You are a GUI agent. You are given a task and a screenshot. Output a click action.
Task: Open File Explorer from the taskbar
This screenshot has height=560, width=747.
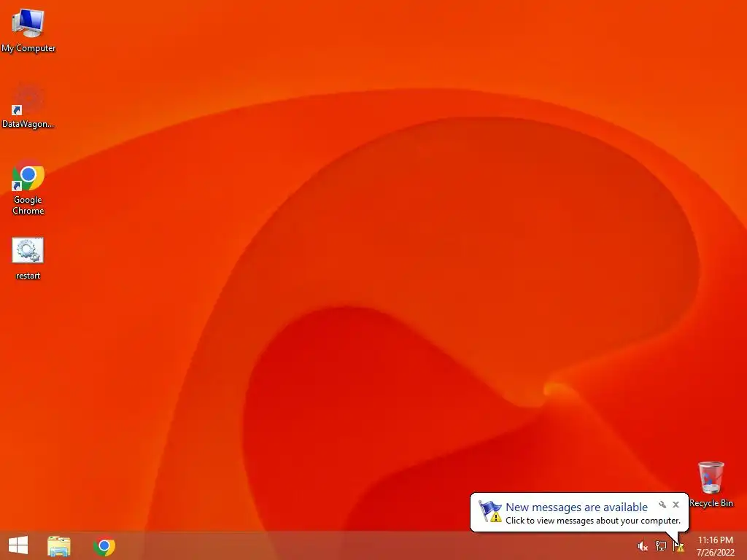(59, 546)
